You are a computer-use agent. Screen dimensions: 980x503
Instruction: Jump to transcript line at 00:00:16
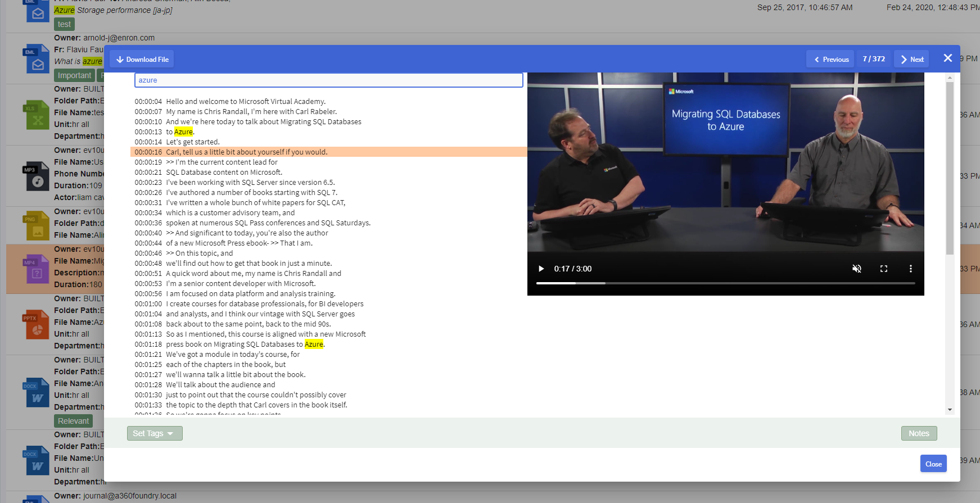(247, 152)
